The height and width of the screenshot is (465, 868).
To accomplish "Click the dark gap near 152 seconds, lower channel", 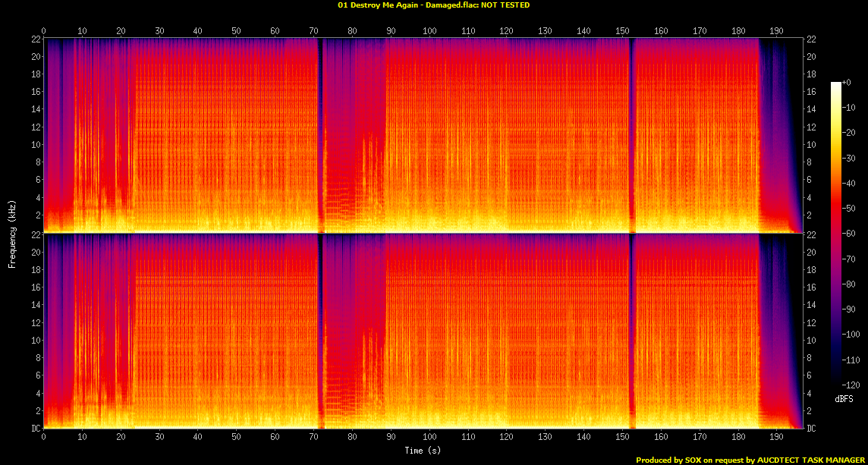I will [630, 334].
